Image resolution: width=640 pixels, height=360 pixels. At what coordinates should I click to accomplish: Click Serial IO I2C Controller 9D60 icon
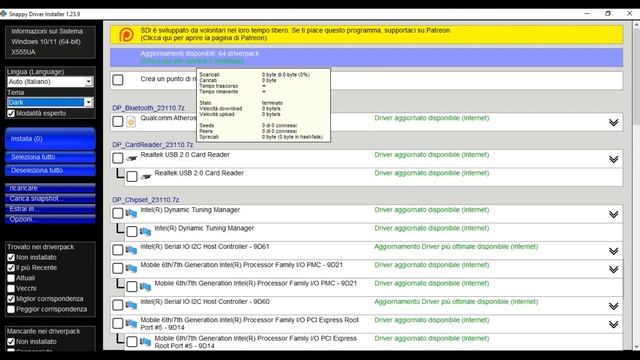(131, 305)
